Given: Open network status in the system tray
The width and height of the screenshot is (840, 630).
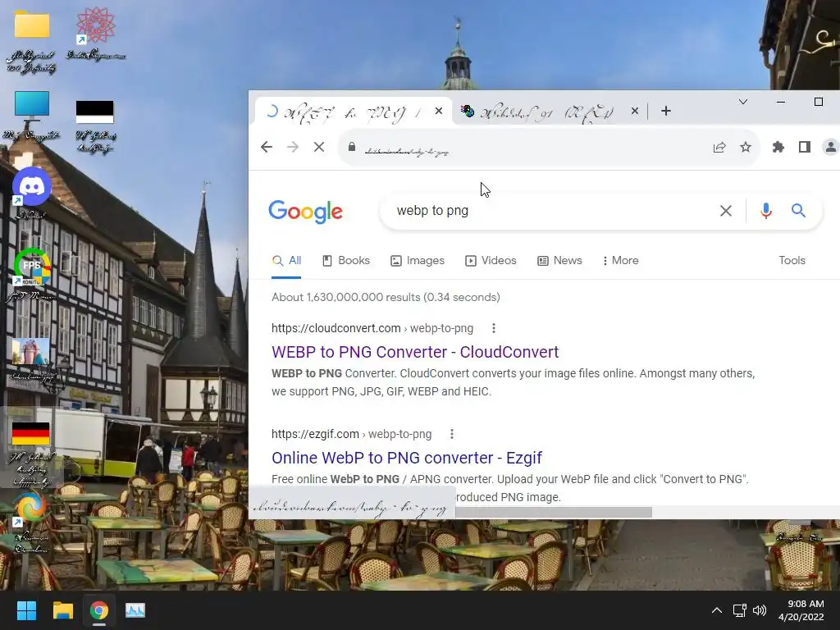Looking at the screenshot, I should coord(740,610).
